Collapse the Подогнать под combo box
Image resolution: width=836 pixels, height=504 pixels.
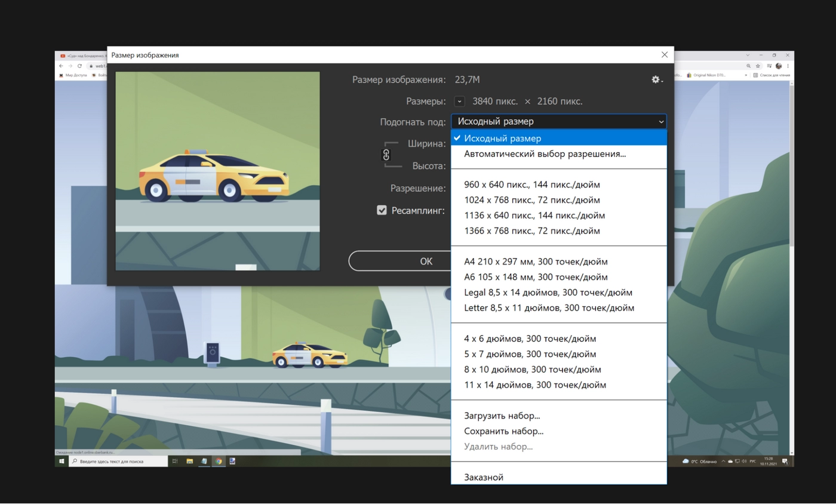coord(558,121)
